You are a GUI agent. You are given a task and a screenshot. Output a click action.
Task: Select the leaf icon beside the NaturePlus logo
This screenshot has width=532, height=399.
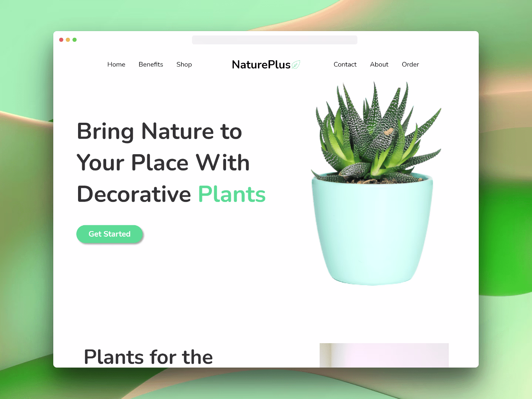point(296,64)
